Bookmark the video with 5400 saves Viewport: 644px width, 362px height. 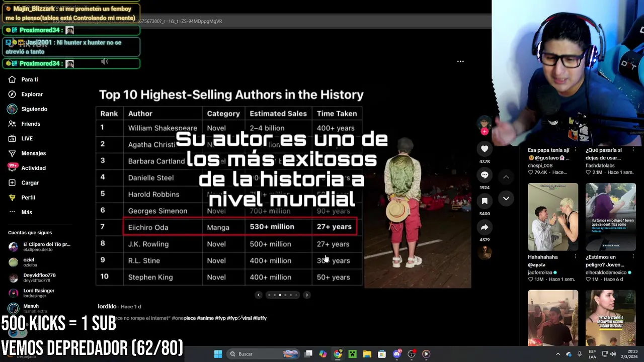pyautogui.click(x=485, y=201)
